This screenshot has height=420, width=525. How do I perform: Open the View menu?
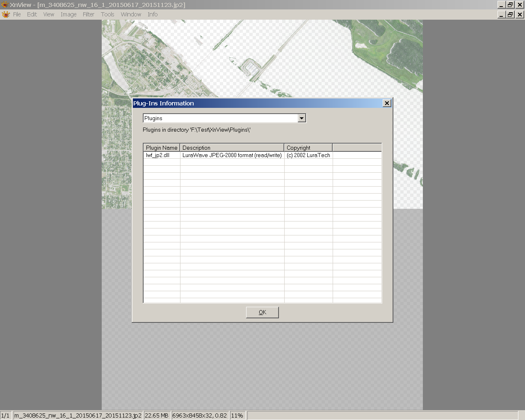coord(49,14)
